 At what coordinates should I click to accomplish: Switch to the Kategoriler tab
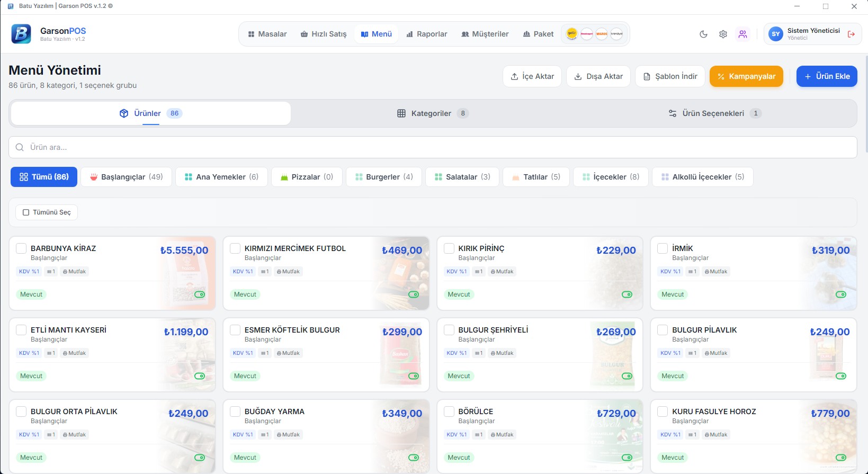(x=431, y=113)
